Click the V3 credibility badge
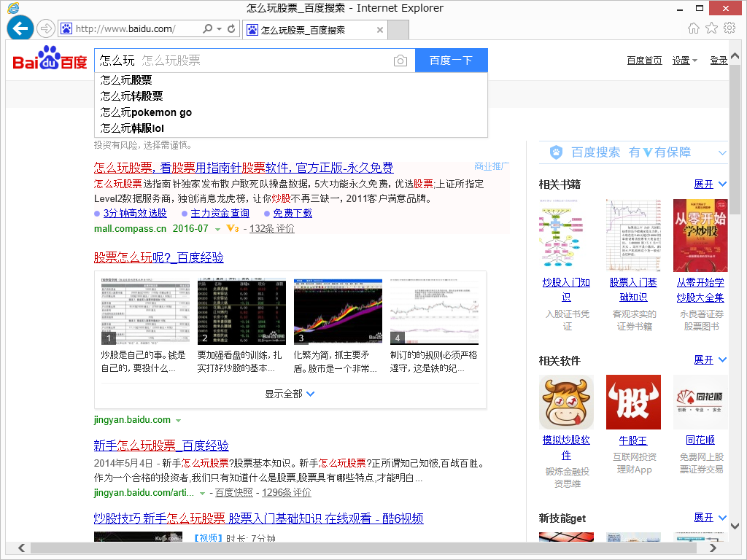 (233, 228)
